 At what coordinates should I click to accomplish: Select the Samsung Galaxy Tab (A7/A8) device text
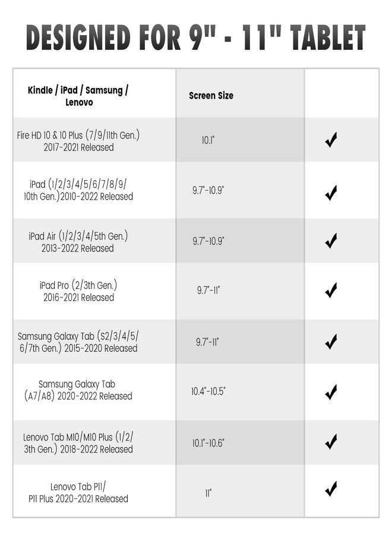pos(78,390)
